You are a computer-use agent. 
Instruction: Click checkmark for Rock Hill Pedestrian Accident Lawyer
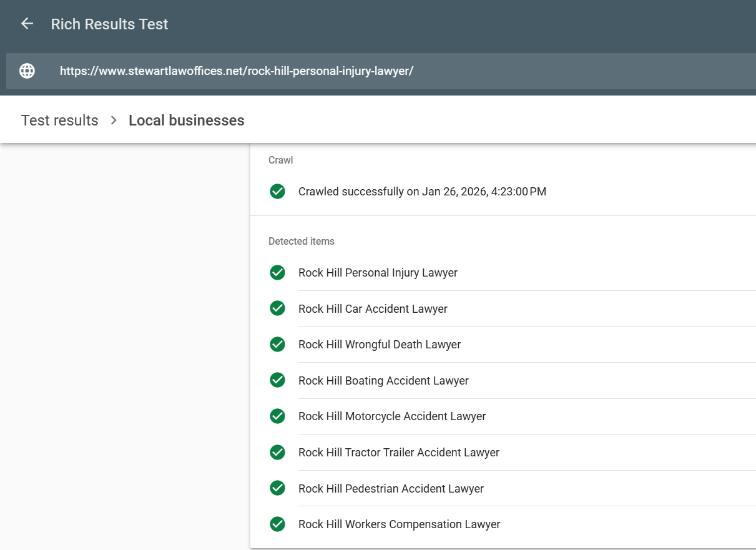coord(277,488)
